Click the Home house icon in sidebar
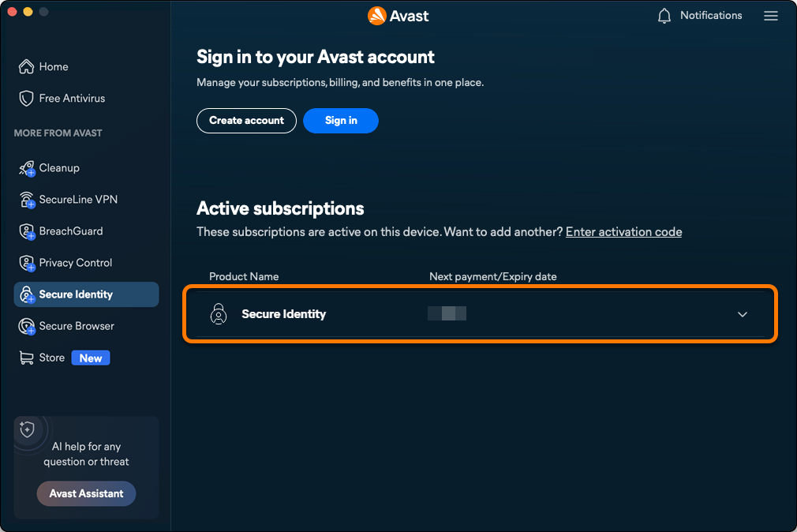This screenshot has height=532, width=797. pyautogui.click(x=26, y=66)
